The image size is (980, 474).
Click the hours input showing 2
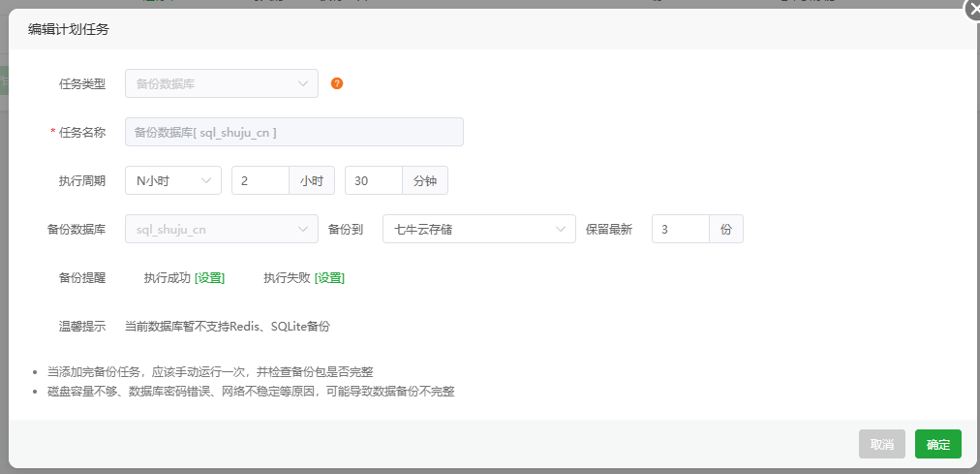[260, 180]
